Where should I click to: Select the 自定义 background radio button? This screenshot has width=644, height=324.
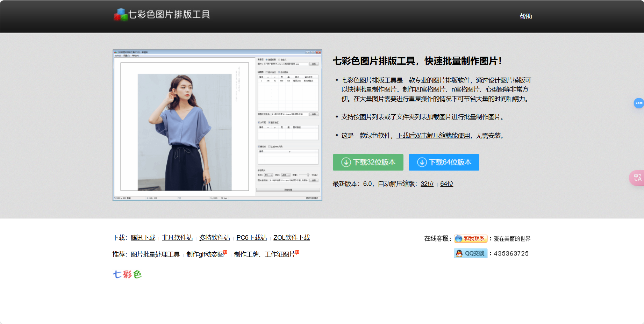click(x=279, y=59)
